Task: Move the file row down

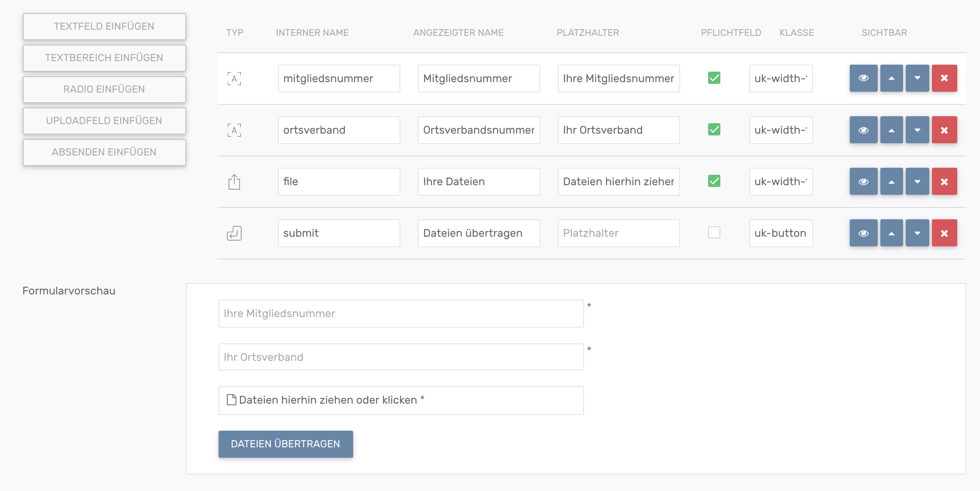Action: (x=917, y=181)
